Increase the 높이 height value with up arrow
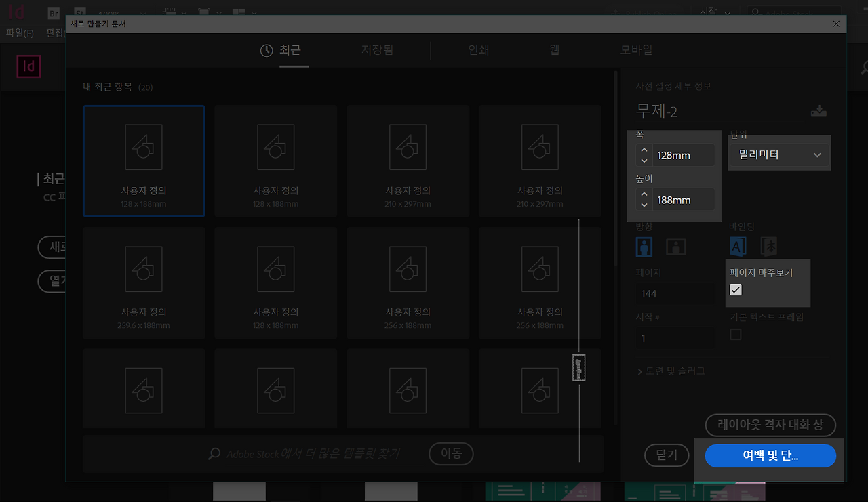The image size is (868, 502). [x=644, y=195]
